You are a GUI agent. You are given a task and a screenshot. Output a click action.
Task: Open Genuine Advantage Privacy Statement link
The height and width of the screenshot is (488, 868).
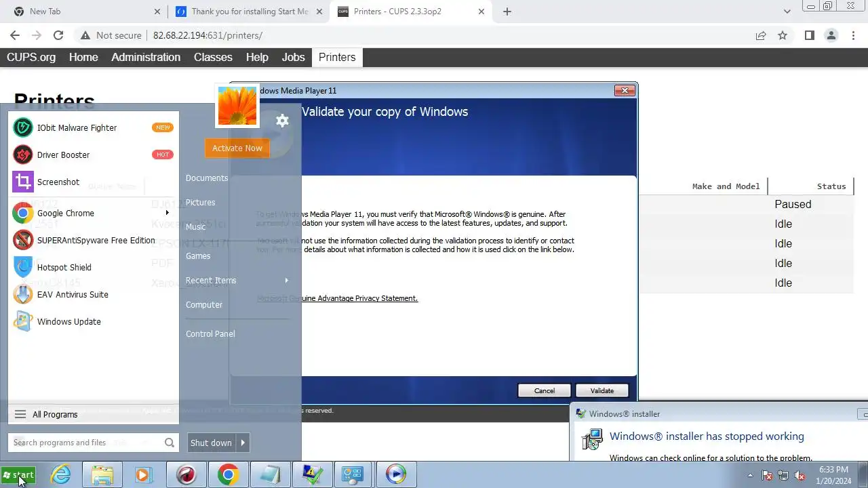tap(337, 298)
